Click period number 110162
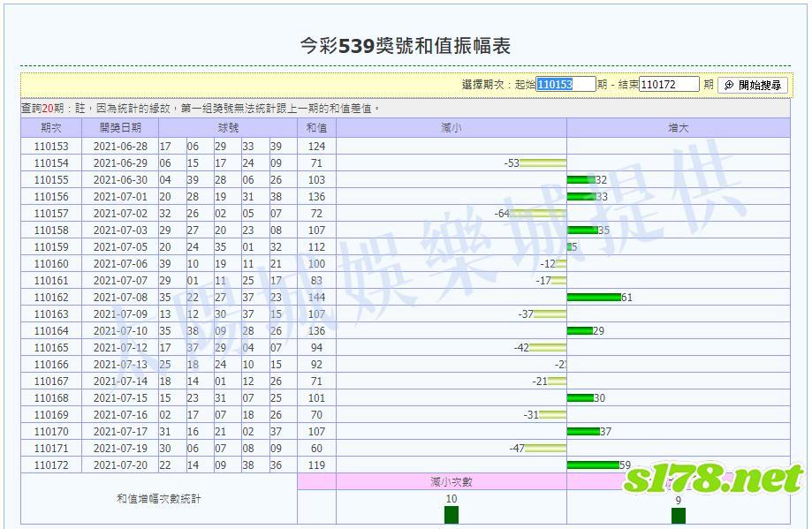 [x=51, y=297]
